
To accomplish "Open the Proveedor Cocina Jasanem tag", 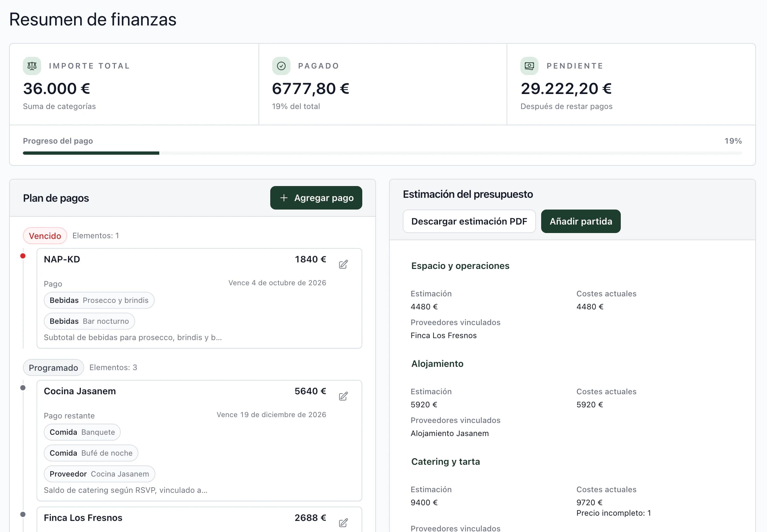I will pyautogui.click(x=99, y=474).
